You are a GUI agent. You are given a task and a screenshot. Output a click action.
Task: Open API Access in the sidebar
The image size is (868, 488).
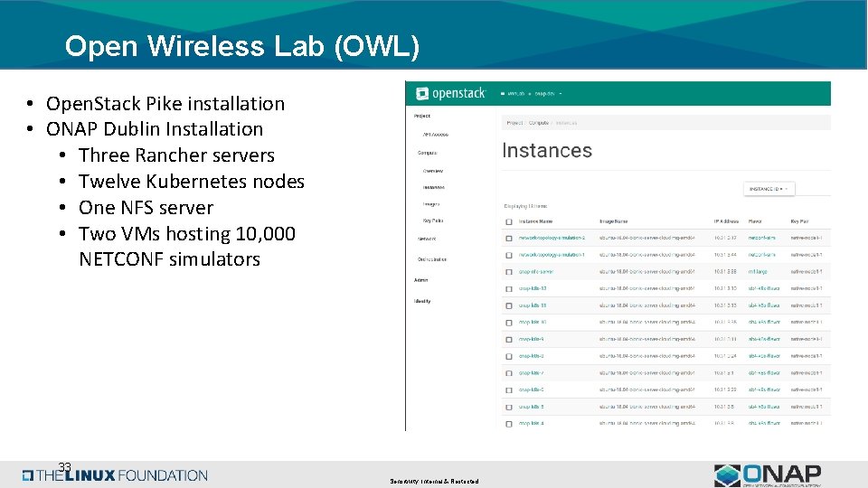click(435, 135)
